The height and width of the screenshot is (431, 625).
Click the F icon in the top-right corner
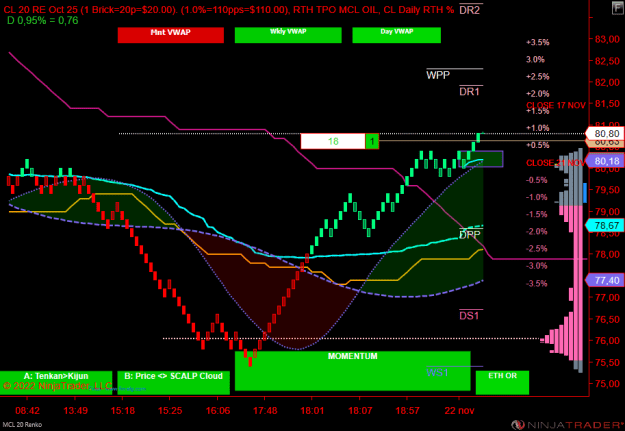(x=618, y=8)
